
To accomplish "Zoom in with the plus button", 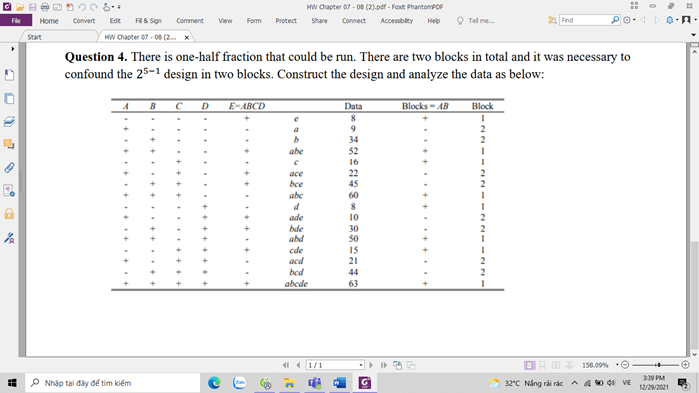I will pos(686,365).
